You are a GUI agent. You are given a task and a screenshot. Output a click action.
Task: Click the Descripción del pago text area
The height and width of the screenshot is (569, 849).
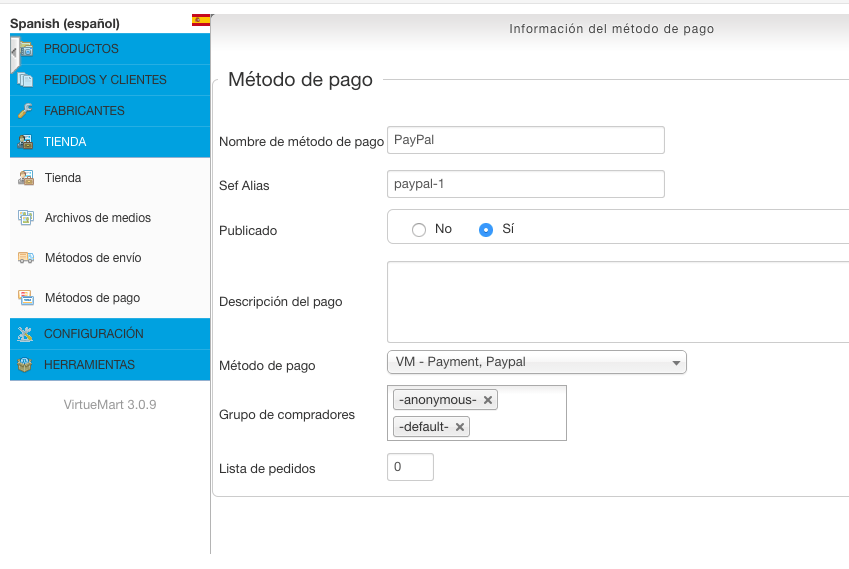click(x=618, y=302)
